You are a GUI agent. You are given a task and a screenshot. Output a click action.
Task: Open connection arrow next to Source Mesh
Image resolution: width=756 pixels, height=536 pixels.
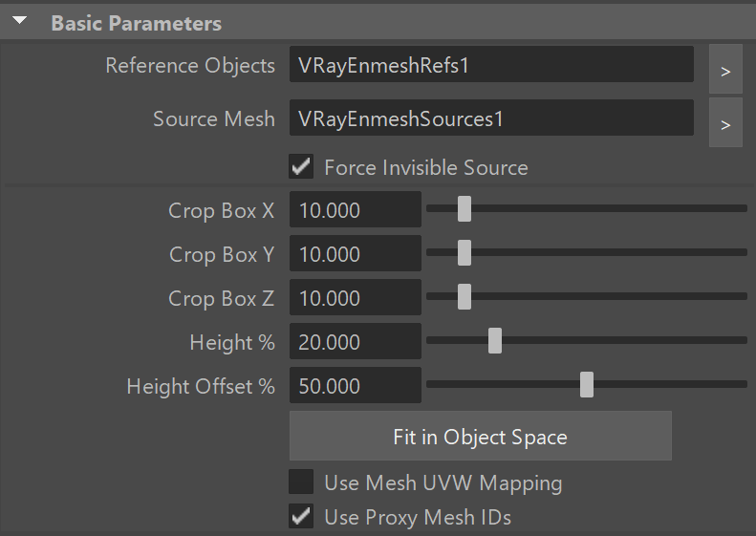tap(725, 122)
